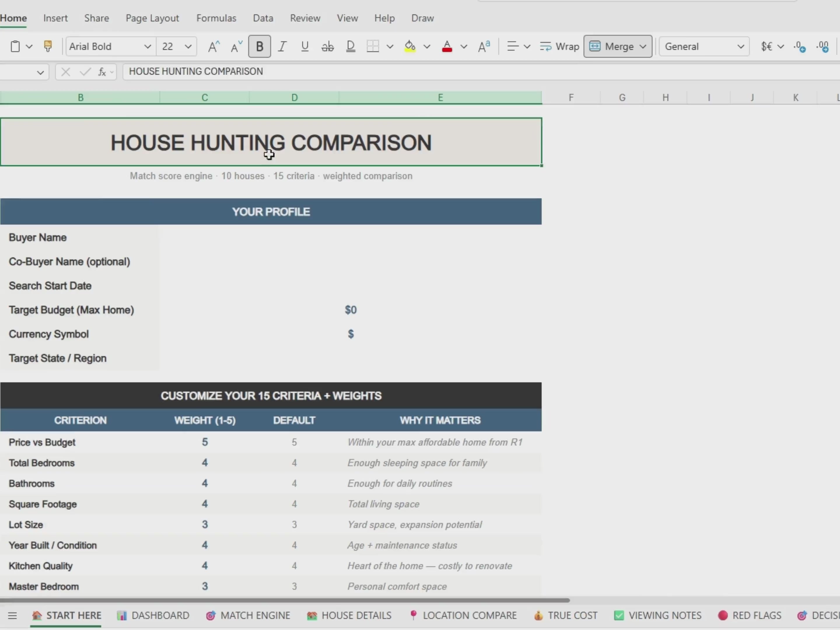
Task: Toggle Strikethrough formatting
Action: click(327, 46)
